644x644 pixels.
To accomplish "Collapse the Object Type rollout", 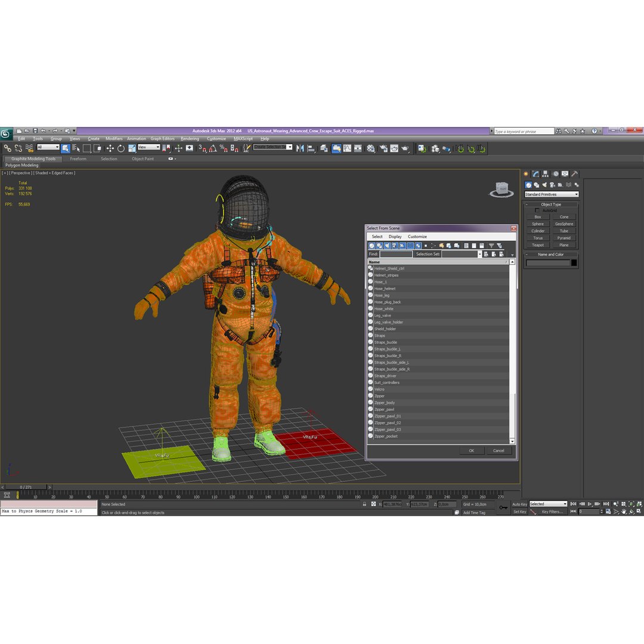I will click(x=551, y=204).
